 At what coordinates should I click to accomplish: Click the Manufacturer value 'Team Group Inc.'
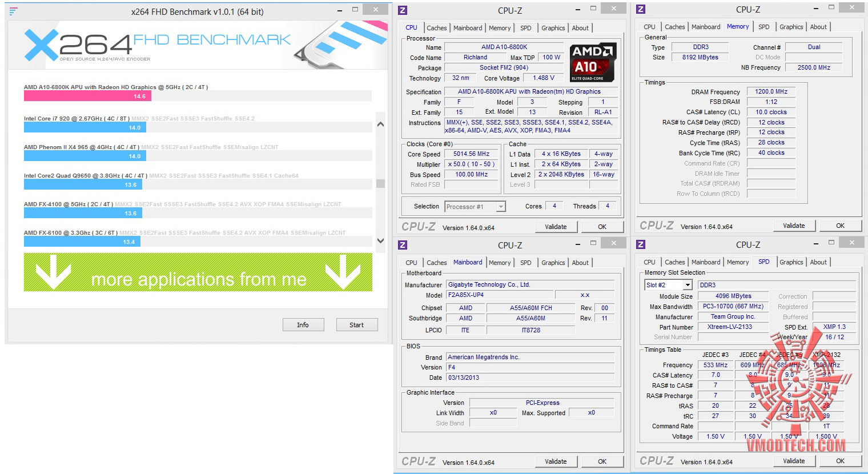pyautogui.click(x=733, y=317)
